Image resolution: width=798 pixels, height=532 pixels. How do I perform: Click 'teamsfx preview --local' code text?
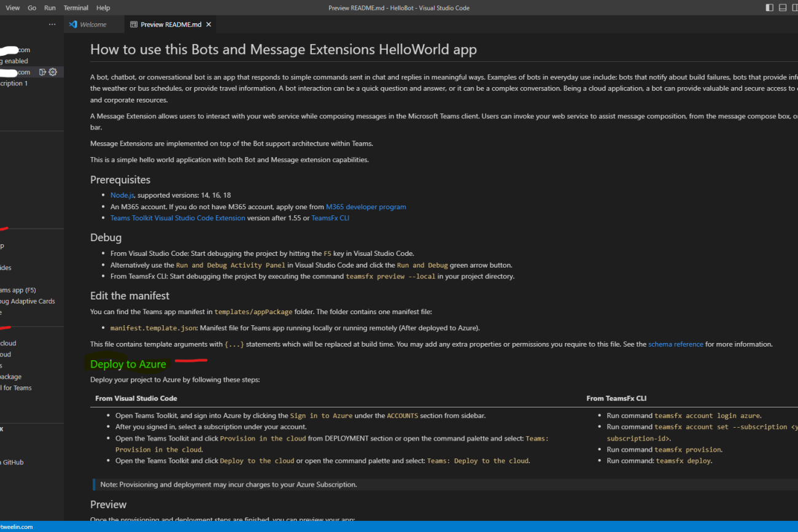pos(390,276)
